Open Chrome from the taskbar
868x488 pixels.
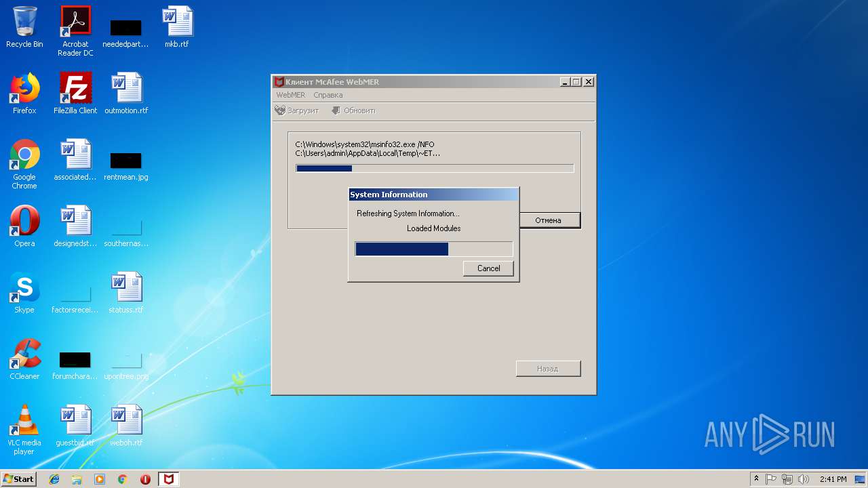pyautogui.click(x=123, y=479)
